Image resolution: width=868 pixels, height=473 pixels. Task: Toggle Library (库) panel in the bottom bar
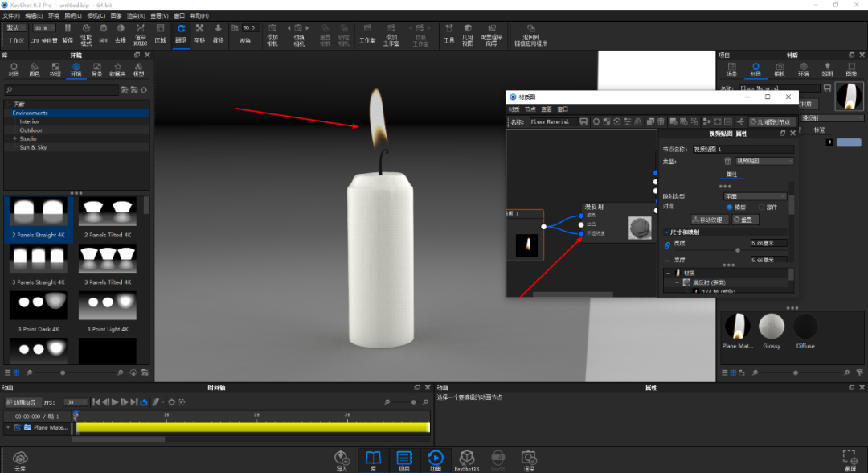pyautogui.click(x=373, y=461)
